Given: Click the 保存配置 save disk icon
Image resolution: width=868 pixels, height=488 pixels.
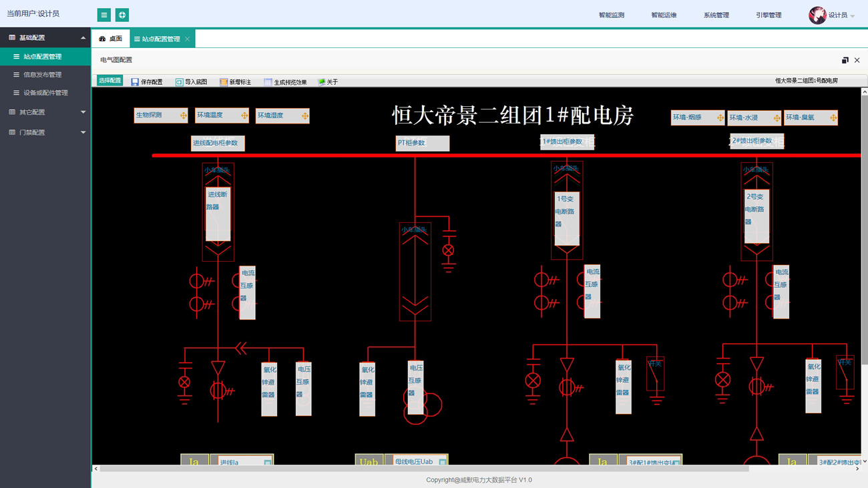Looking at the screenshot, I should tap(135, 81).
